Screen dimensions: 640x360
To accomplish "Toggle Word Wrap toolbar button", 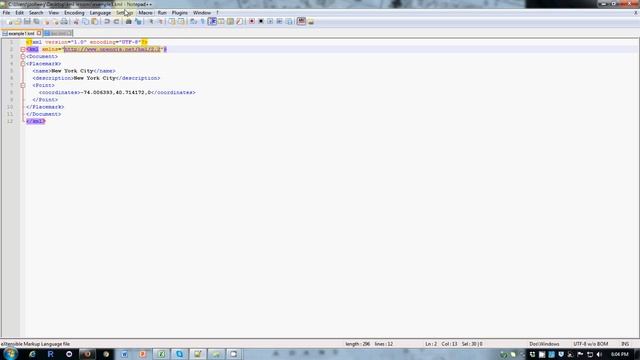I will [193, 21].
